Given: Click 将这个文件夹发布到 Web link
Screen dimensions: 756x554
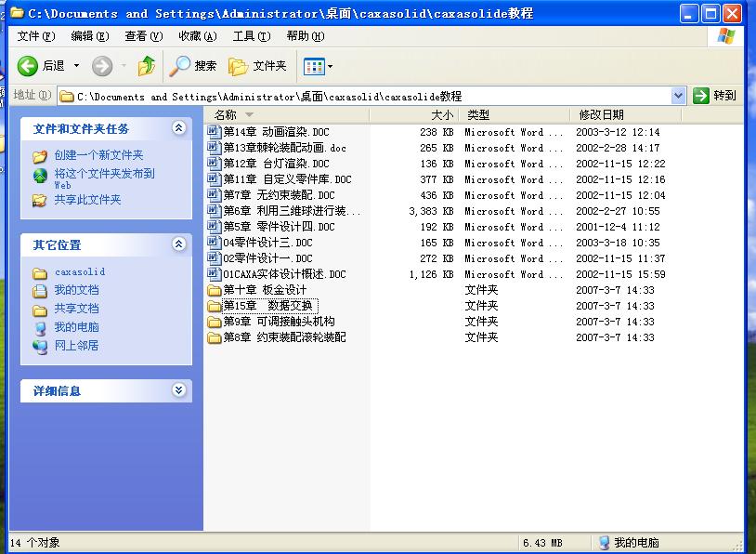Looking at the screenshot, I should [104, 178].
